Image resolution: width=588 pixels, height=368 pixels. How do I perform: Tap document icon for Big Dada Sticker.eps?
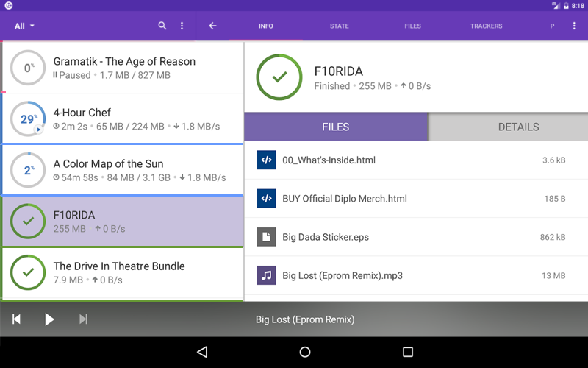tap(267, 237)
